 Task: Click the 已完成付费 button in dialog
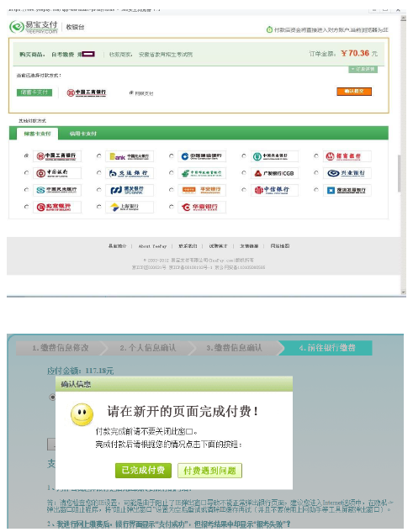point(143,471)
